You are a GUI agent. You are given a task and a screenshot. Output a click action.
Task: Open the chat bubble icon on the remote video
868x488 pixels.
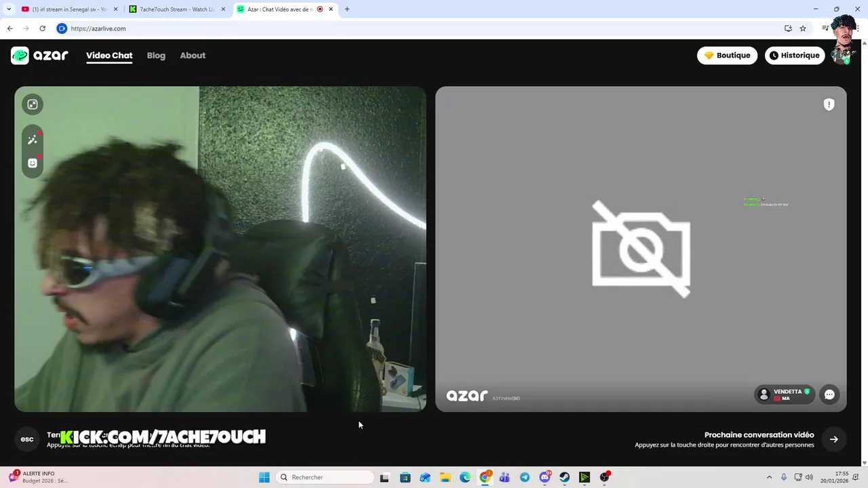(x=829, y=394)
